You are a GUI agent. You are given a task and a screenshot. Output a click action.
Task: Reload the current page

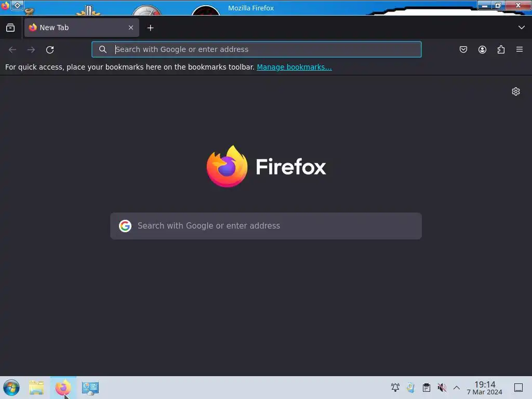pyautogui.click(x=50, y=49)
